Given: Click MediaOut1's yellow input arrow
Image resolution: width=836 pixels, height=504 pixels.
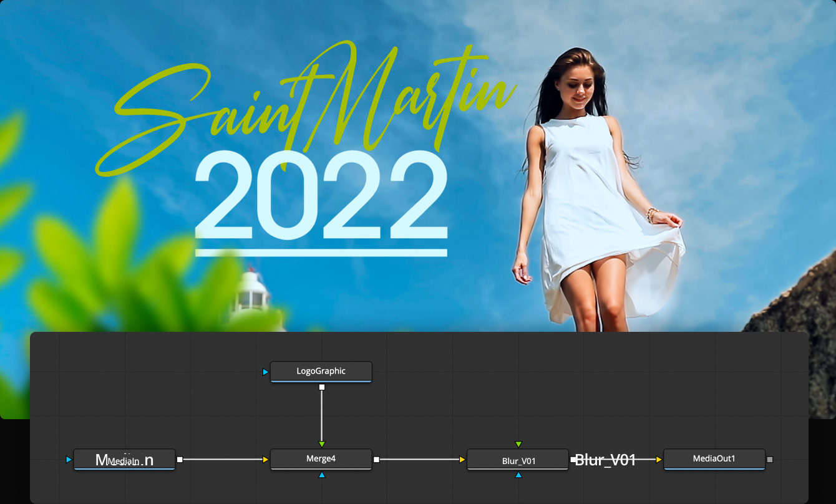Looking at the screenshot, I should 659,460.
